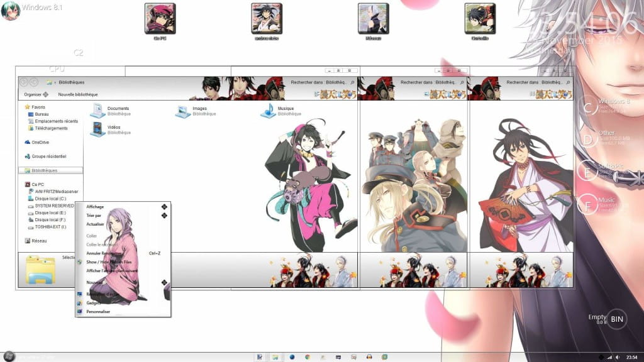This screenshot has width=644, height=362.
Task: Open the volume control from the tray
Action: pos(618,357)
